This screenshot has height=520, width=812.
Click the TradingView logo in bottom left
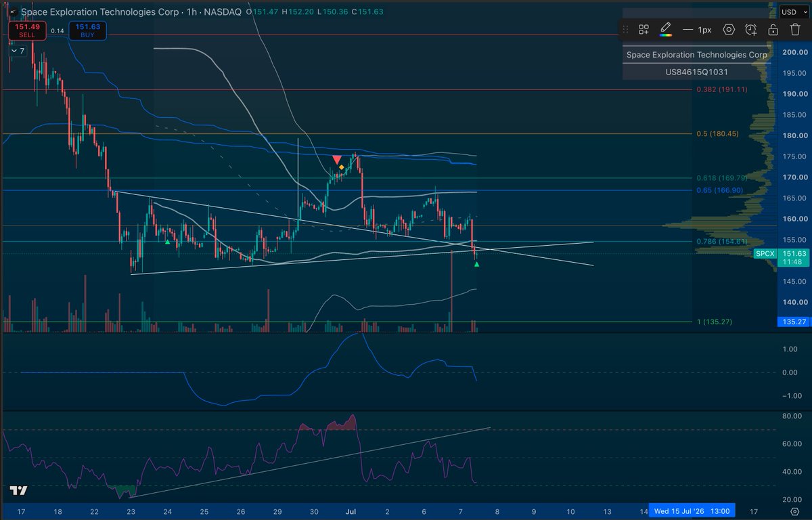(18, 492)
